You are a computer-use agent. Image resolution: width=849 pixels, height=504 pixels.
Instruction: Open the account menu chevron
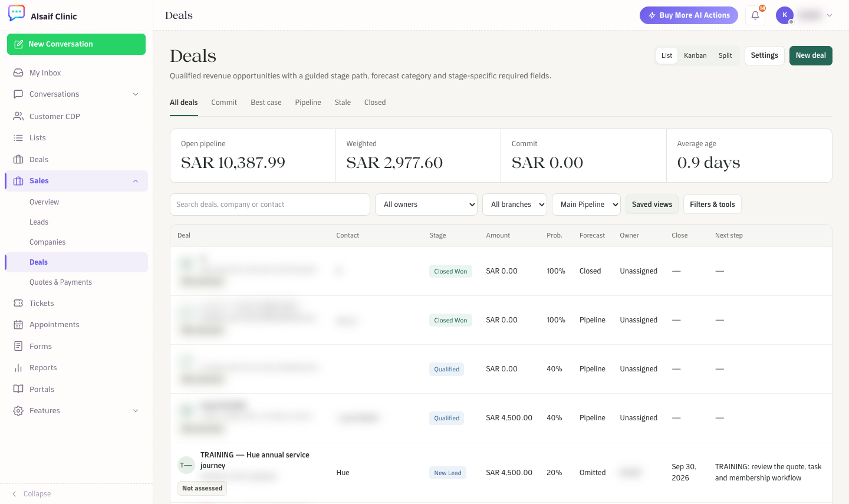[x=830, y=15]
